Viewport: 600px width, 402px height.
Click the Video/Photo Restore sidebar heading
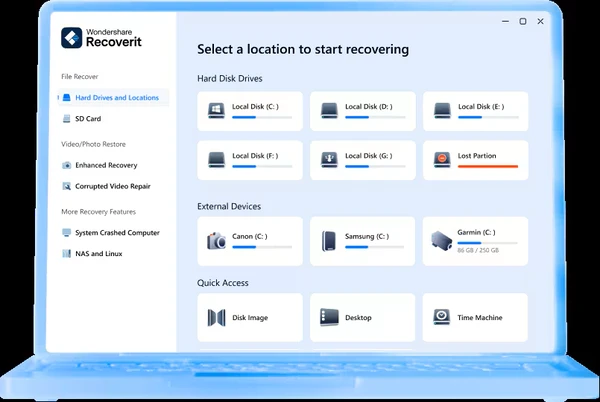click(93, 144)
